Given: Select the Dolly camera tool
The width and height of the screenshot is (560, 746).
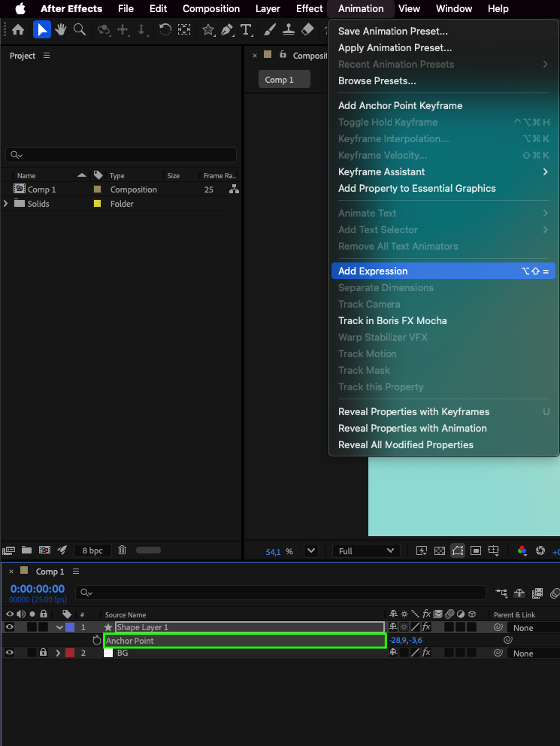Looking at the screenshot, I should (141, 30).
